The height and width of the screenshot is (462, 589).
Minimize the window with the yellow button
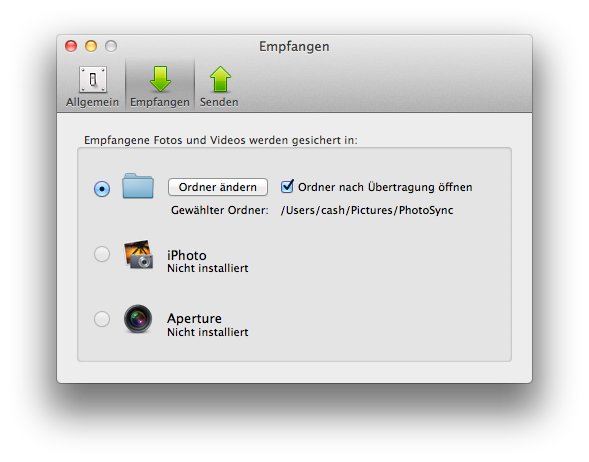point(91,46)
